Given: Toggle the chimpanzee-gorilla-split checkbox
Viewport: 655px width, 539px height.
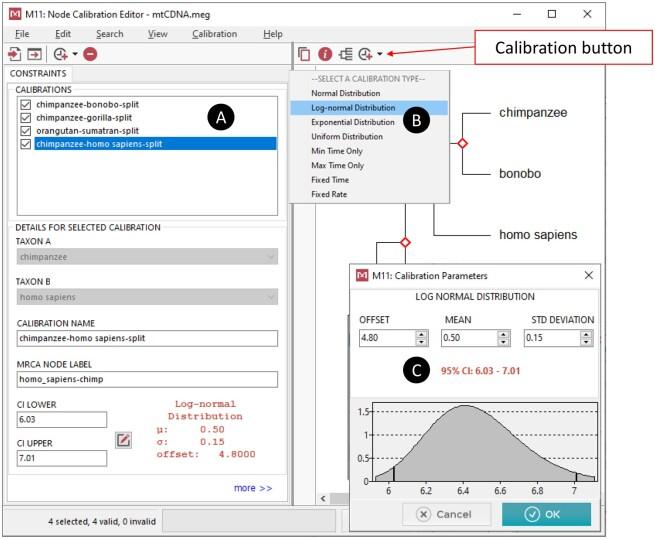Looking at the screenshot, I should click(25, 117).
